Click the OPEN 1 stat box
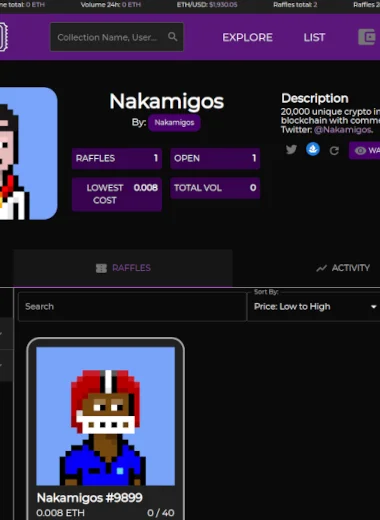380x520 pixels. pyautogui.click(x=215, y=158)
